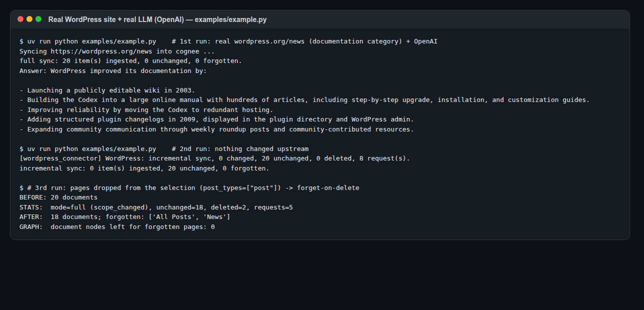This screenshot has height=310, width=644.
Task: Click 'Answer: WordPress improved its documentation by:' line
Action: click(x=113, y=71)
